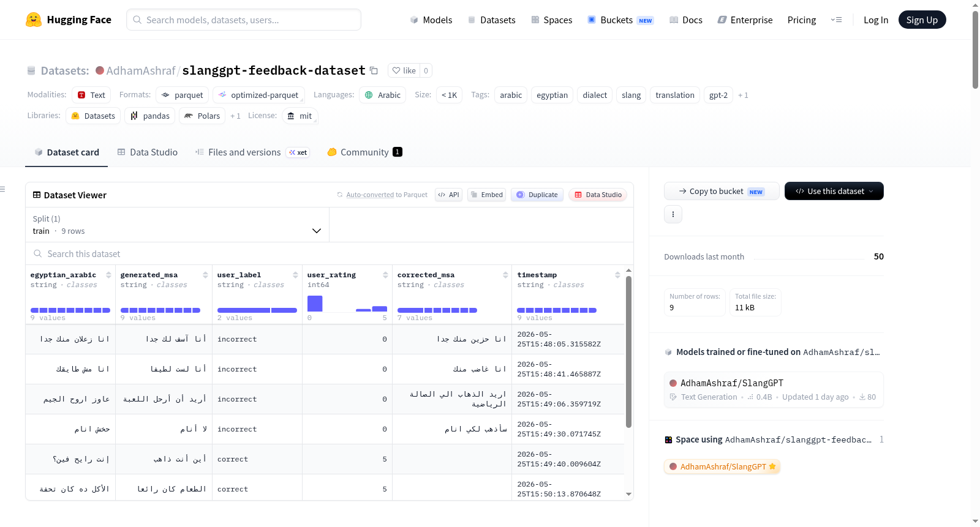Focus the Search this dataset field
Viewport: 980px width, 527px height.
329,253
